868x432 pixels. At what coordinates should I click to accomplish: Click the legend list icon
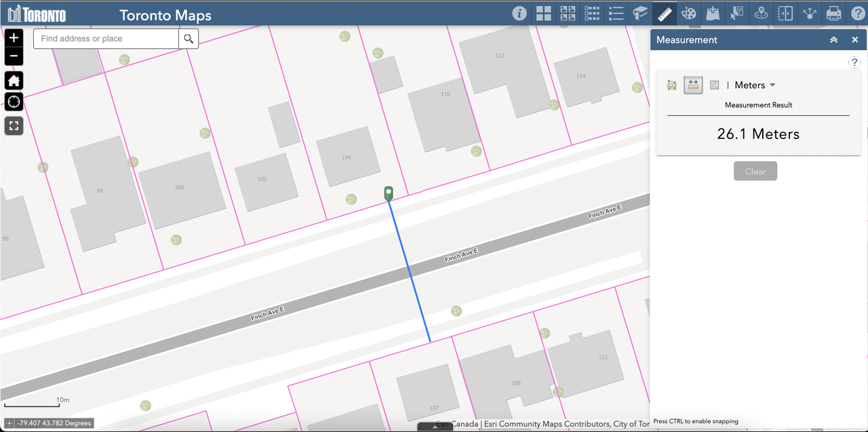(x=616, y=14)
